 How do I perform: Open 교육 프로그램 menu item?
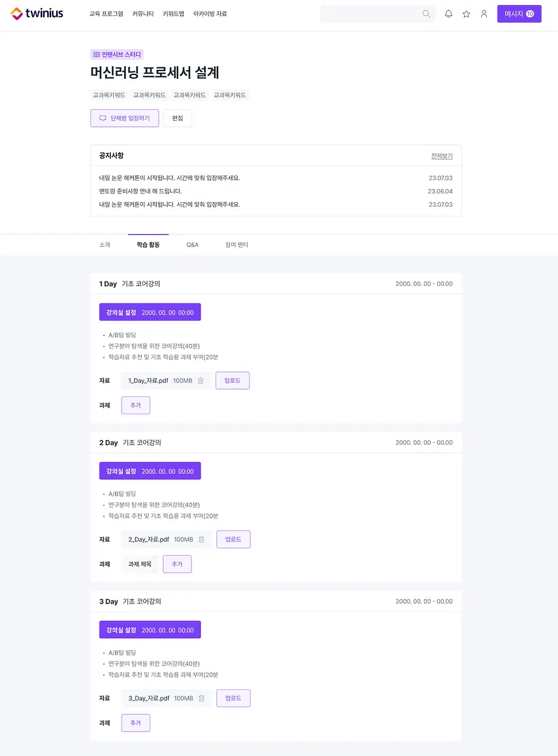(106, 14)
